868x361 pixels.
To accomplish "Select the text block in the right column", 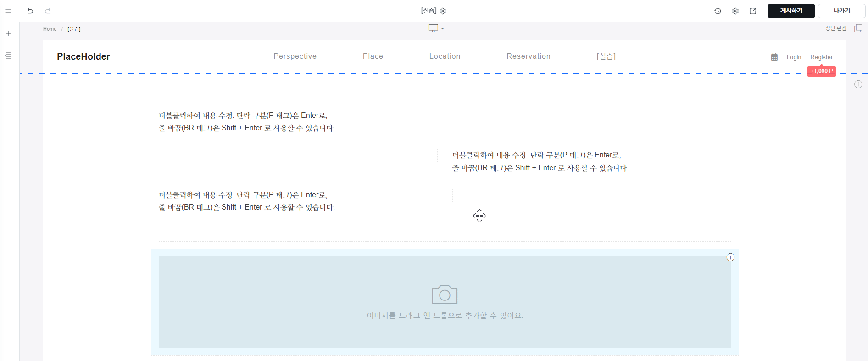I will pyautogui.click(x=591, y=161).
